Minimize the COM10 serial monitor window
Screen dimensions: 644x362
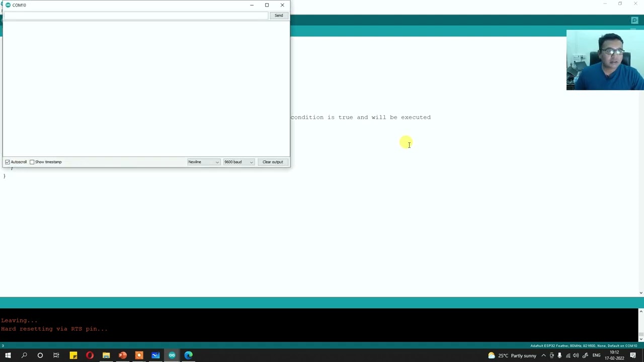click(252, 5)
